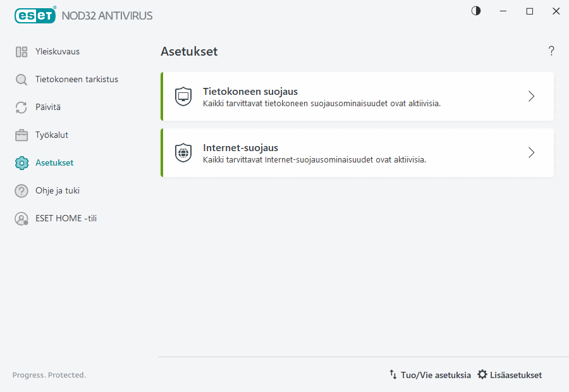This screenshot has height=392, width=569.
Task: Click the globe shield icon on Internet-suojaus
Action: click(x=183, y=152)
